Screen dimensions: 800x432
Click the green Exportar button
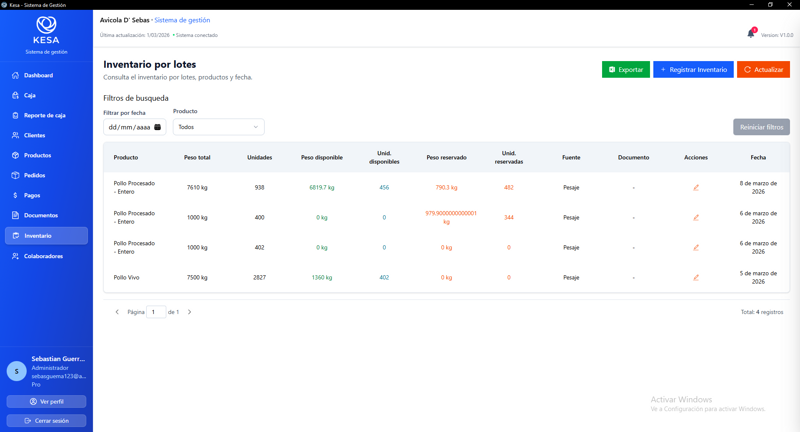pos(626,69)
